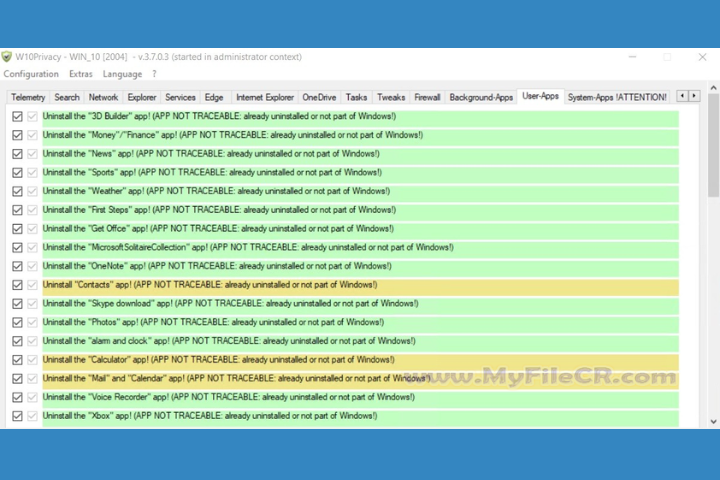Select the yellow Uninstall "Contacts" app row text
This screenshot has width=720, height=480.
click(210, 285)
